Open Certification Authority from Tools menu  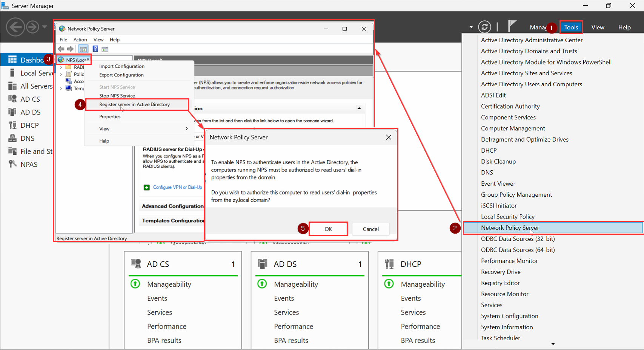510,107
